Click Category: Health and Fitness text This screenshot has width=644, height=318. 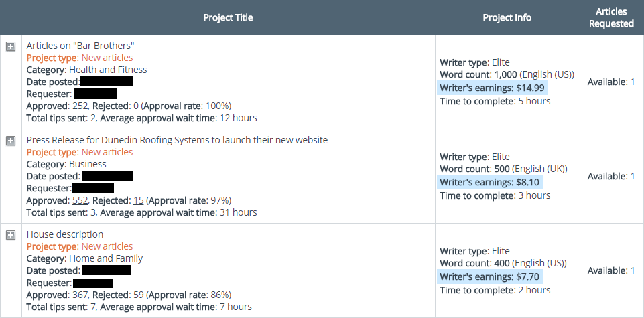86,70
